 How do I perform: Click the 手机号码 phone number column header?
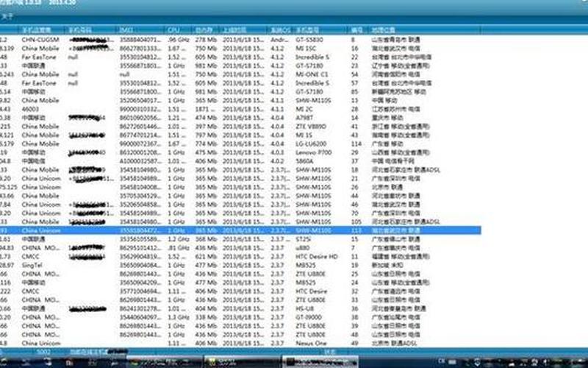(x=79, y=29)
